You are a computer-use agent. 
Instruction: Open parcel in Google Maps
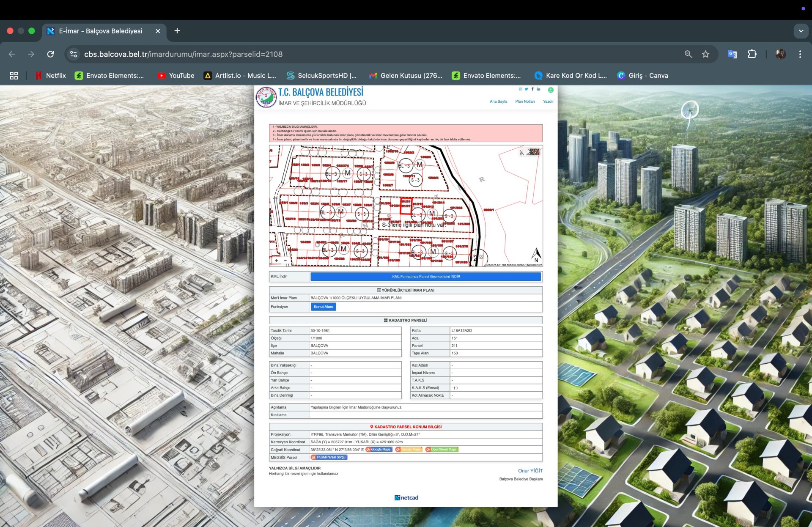click(379, 450)
